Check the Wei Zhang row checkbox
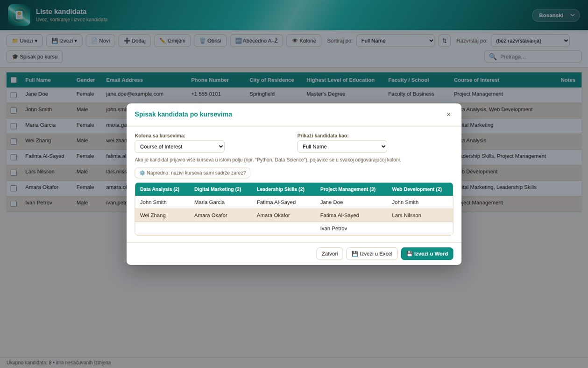The width and height of the screenshot is (588, 368). [x=14, y=141]
